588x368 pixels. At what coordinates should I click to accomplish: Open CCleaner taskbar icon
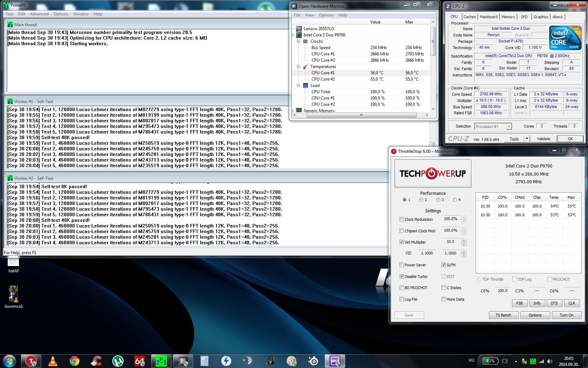pyautogui.click(x=96, y=361)
